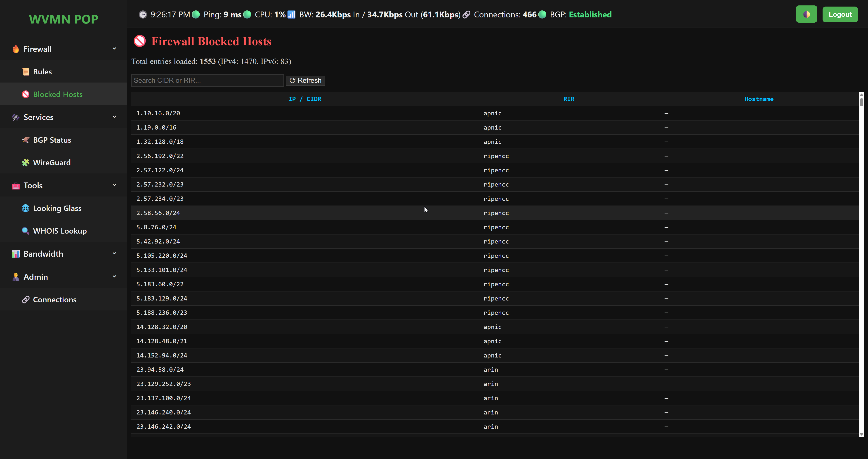Click the magnifier icon for WHOIS Lookup

click(26, 231)
